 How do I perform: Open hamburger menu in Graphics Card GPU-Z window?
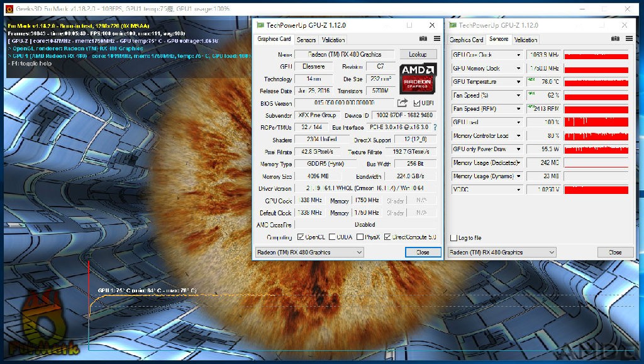pyautogui.click(x=437, y=38)
